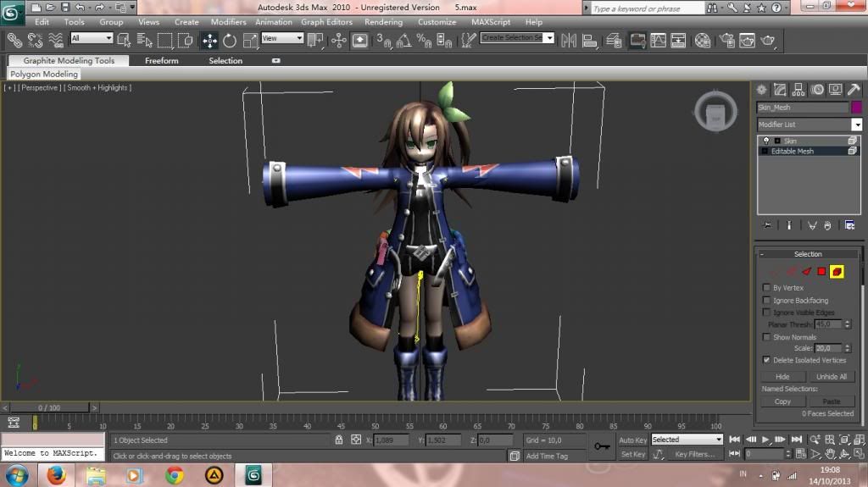Click the 0 / 100 time slider
This screenshot has width=868, height=487.
tap(49, 408)
